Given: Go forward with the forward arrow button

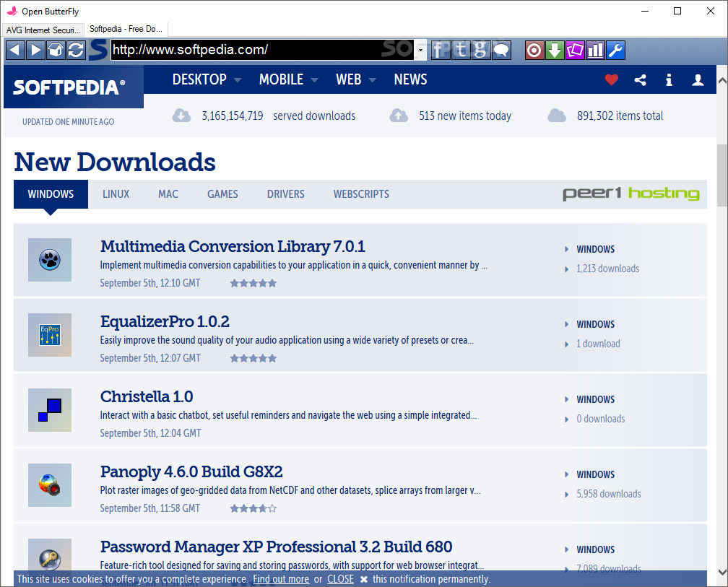Looking at the screenshot, I should (x=35, y=50).
